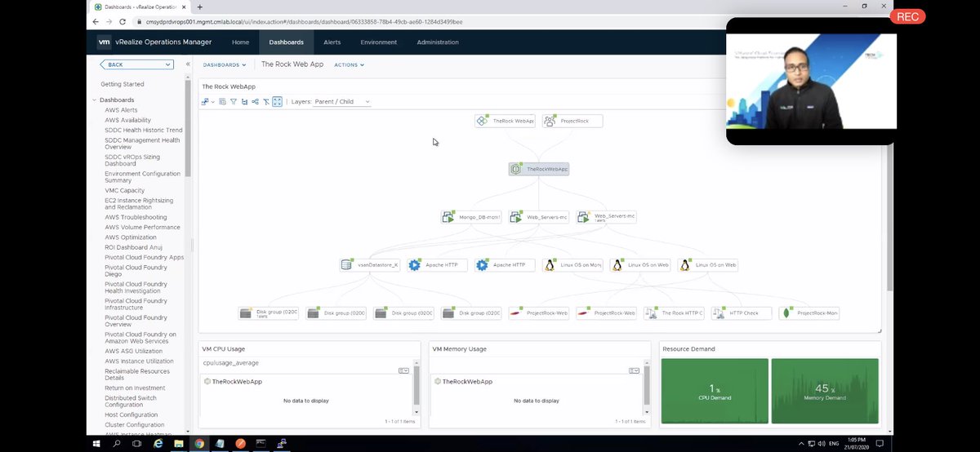This screenshot has width=980, height=452.
Task: Collapse the Dashboards tree section
Action: (x=95, y=100)
